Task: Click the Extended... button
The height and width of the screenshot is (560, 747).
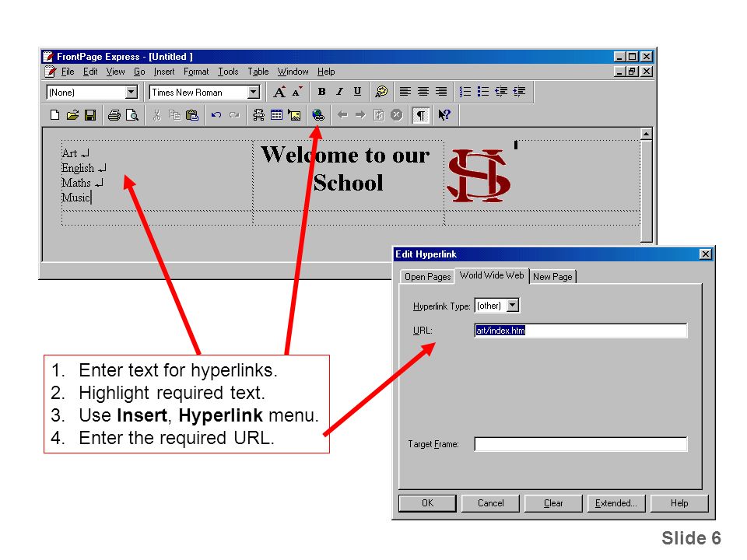Action: click(x=616, y=503)
